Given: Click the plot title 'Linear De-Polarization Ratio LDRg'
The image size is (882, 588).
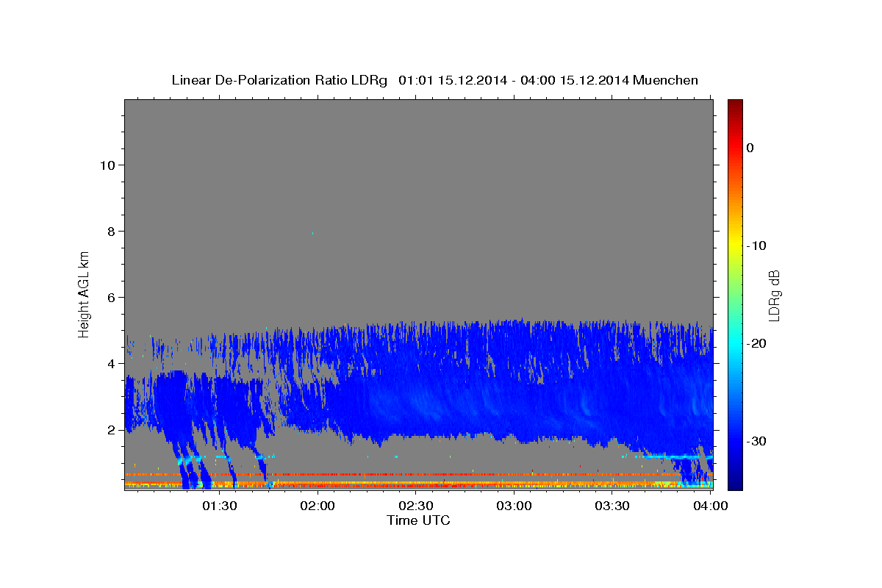Looking at the screenshot, I should point(279,80).
